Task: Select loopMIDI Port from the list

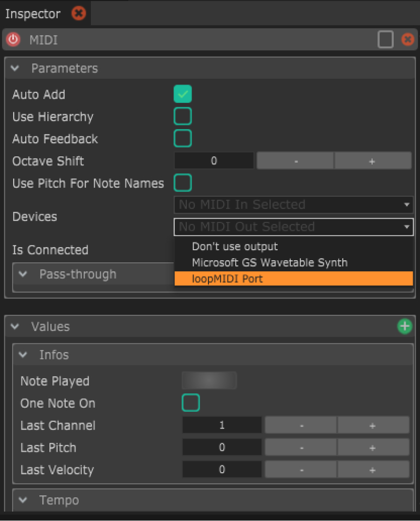Action: (293, 279)
